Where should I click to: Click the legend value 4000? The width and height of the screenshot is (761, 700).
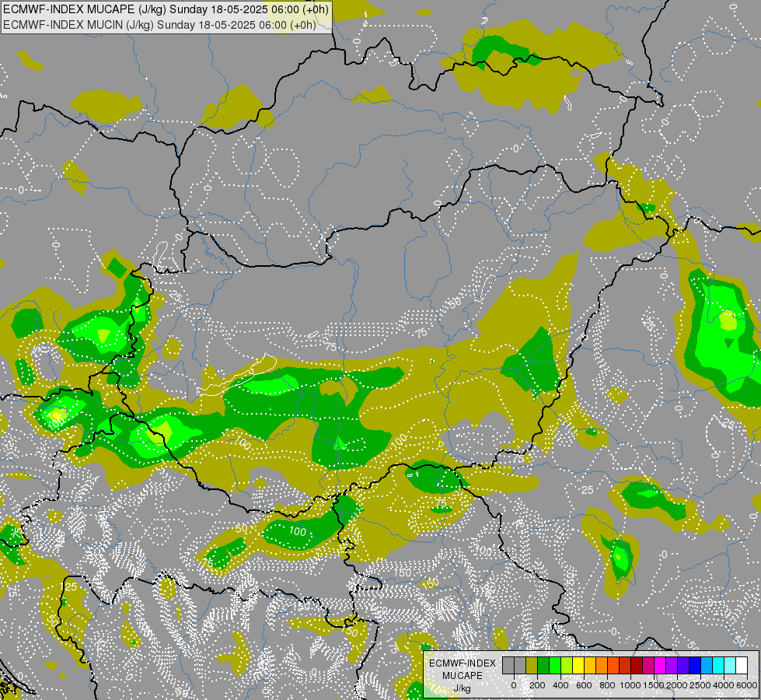pos(724,685)
